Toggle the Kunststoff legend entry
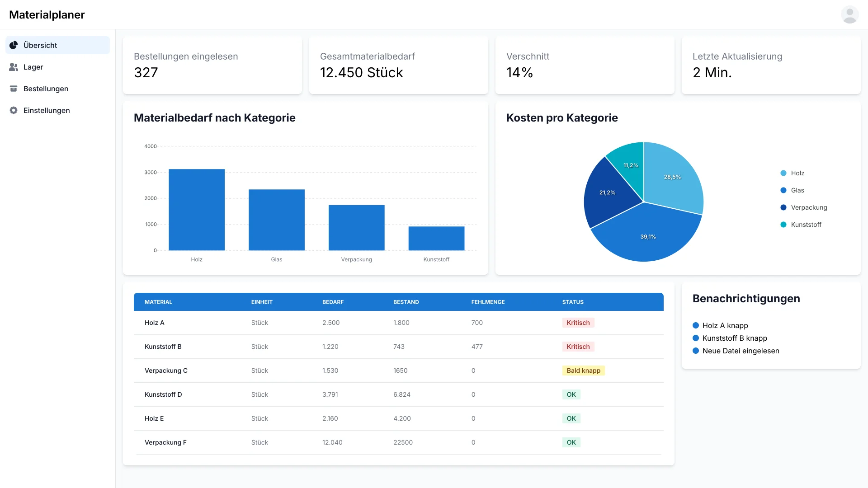The width and height of the screenshot is (868, 488). [806, 225]
